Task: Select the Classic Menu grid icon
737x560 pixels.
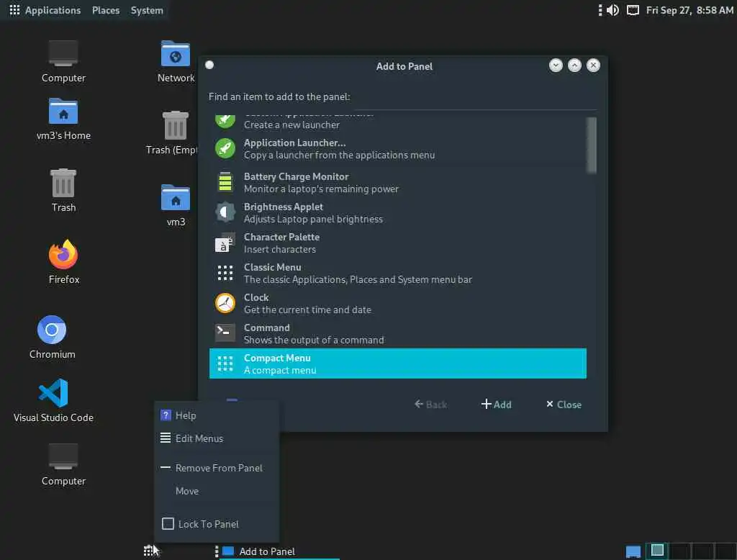Action: click(225, 273)
